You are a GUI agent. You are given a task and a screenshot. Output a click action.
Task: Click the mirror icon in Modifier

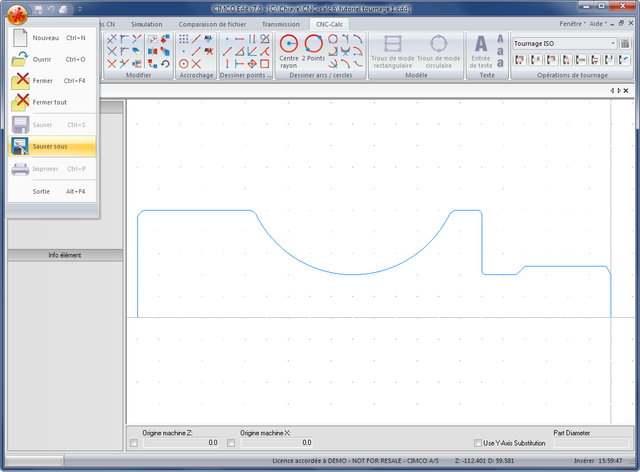pos(152,51)
